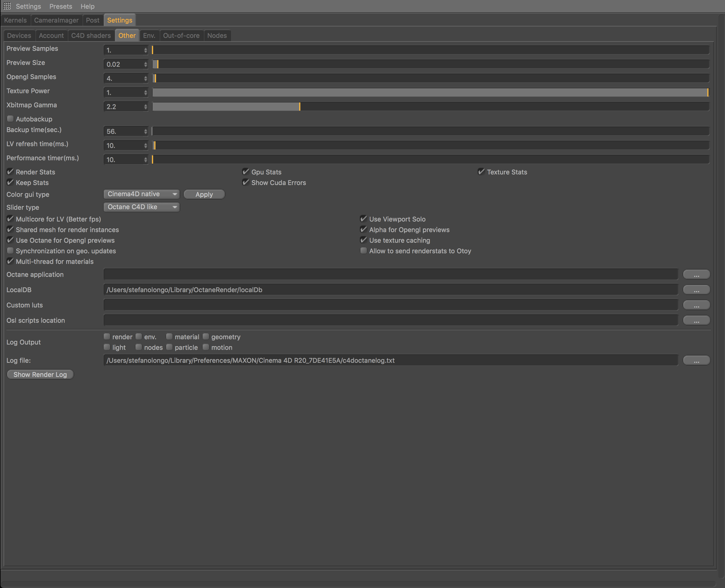The height and width of the screenshot is (588, 725).
Task: Click stepper arrows on Xbitmap Gamma field
Action: (145, 107)
